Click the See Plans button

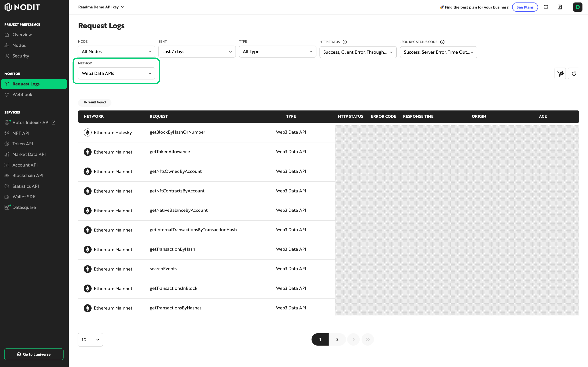525,7
